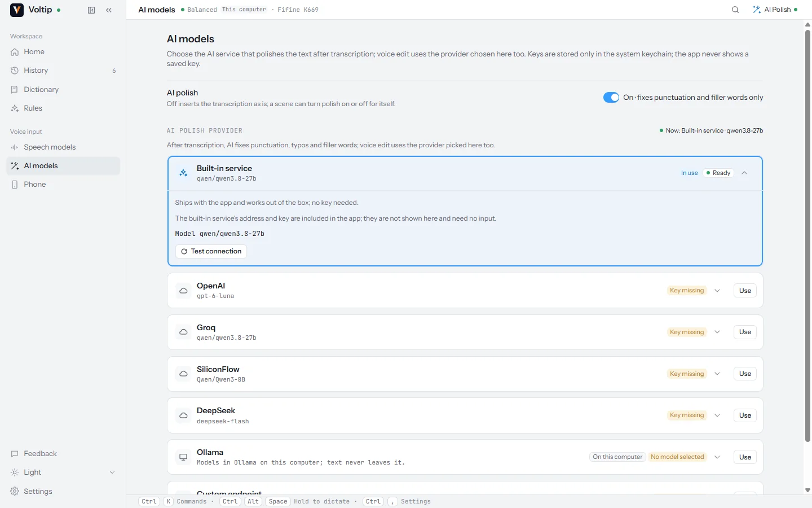Click the scrollbar up arrow
Viewport: 812px width, 508px height.
[807, 25]
